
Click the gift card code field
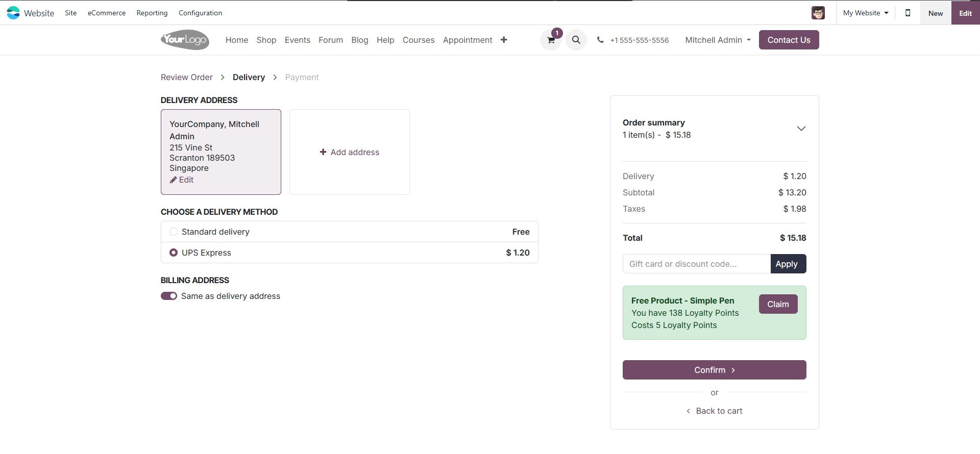696,264
